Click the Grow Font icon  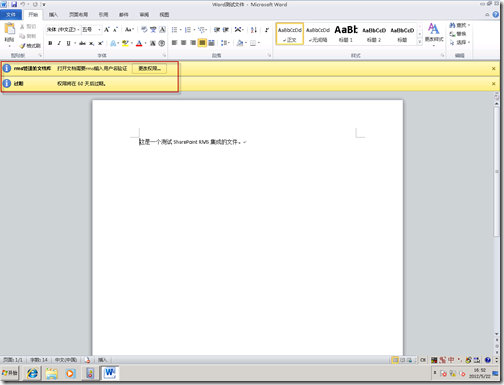click(x=107, y=30)
